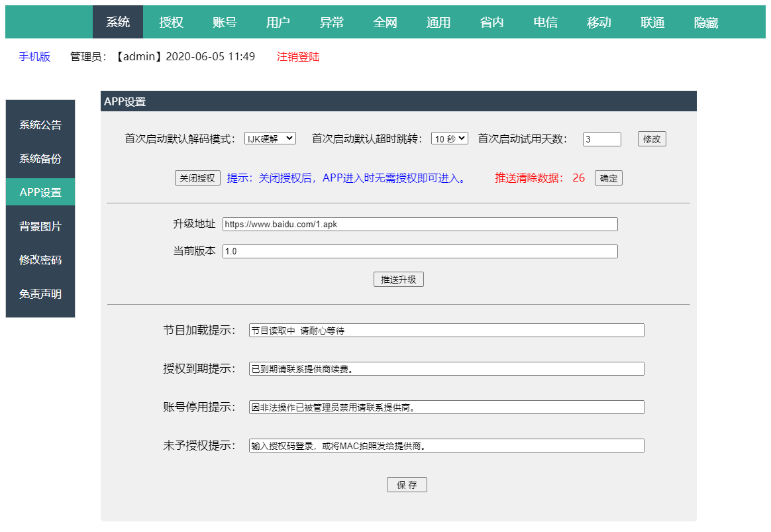771x532 pixels.
Task: Switch to the 账号 navigation tab
Action: (x=225, y=23)
